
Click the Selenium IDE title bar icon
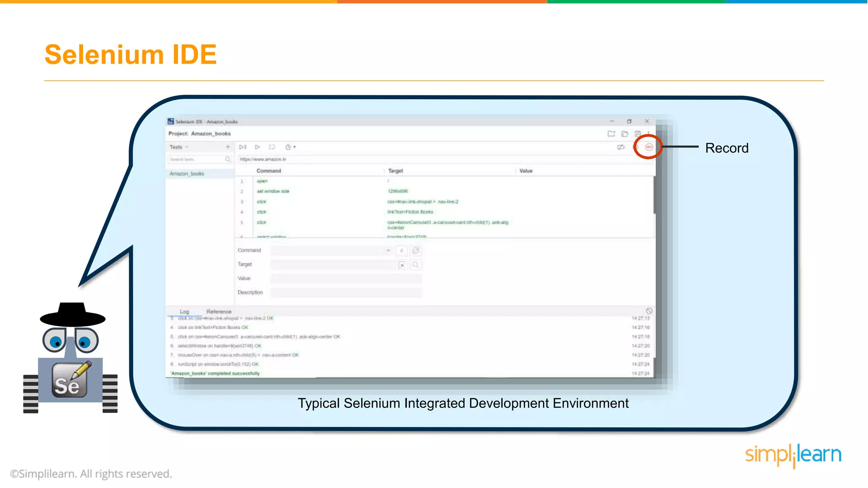171,122
